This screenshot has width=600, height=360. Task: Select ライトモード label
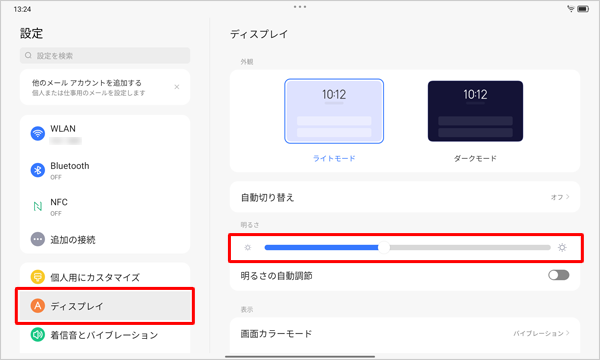click(334, 158)
